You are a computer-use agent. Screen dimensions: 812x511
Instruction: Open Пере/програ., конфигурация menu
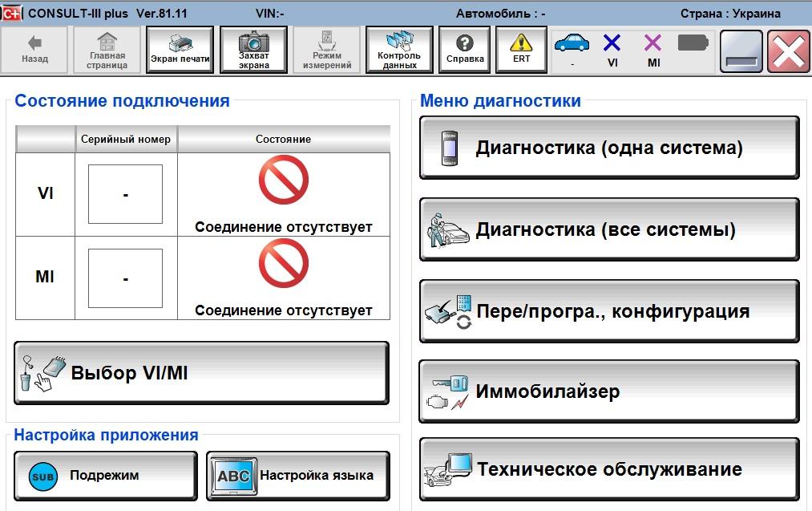click(609, 311)
